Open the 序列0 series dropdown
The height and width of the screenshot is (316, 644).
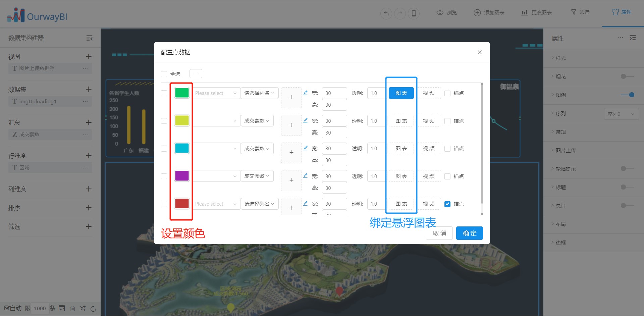click(621, 114)
